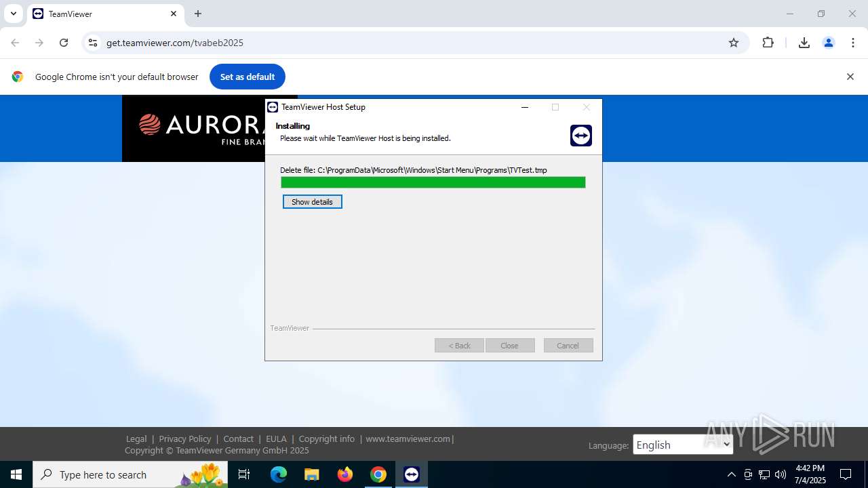This screenshot has width=868, height=488.
Task: Open Chrome downloads icon
Action: pyautogui.click(x=804, y=43)
